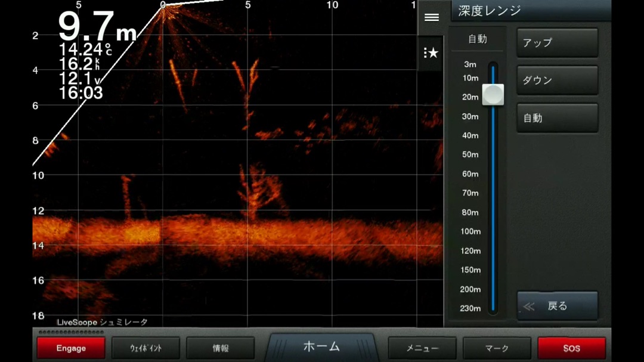Set depth range to 50m mark
The width and height of the screenshot is (644, 362).
470,154
